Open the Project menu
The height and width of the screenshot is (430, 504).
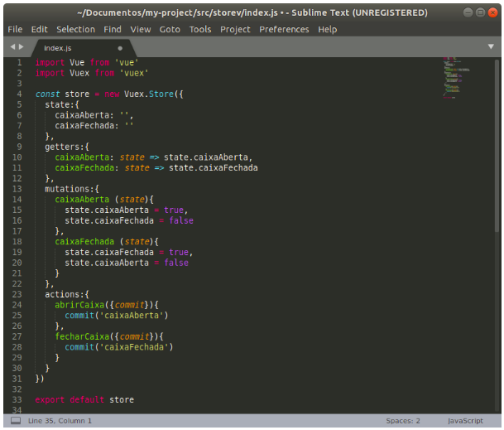click(235, 29)
